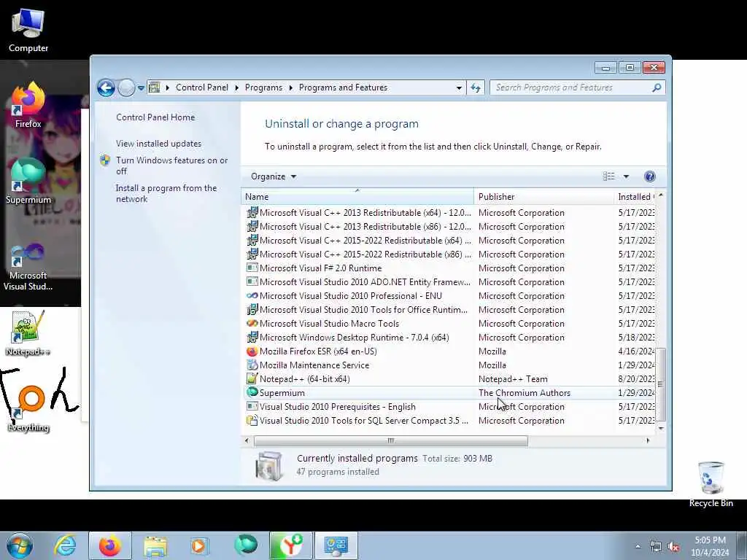Open the view options dropdown arrow
This screenshot has width=747, height=560.
(626, 176)
